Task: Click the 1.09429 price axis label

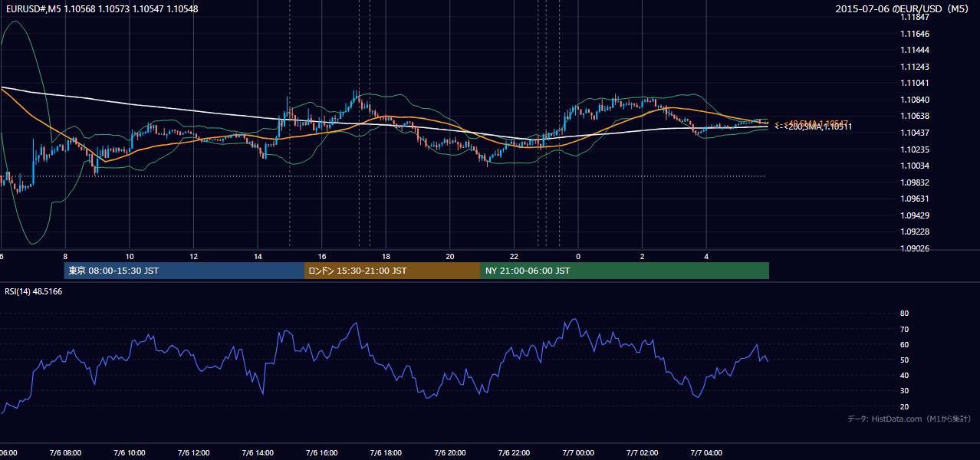Action: 915,215
